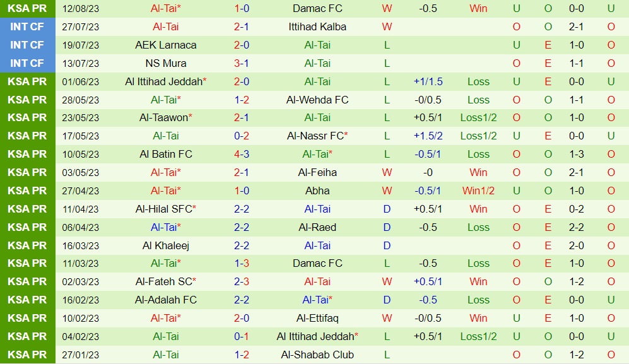Click the 4-3 match score
This screenshot has height=364, width=629.
[x=242, y=154]
